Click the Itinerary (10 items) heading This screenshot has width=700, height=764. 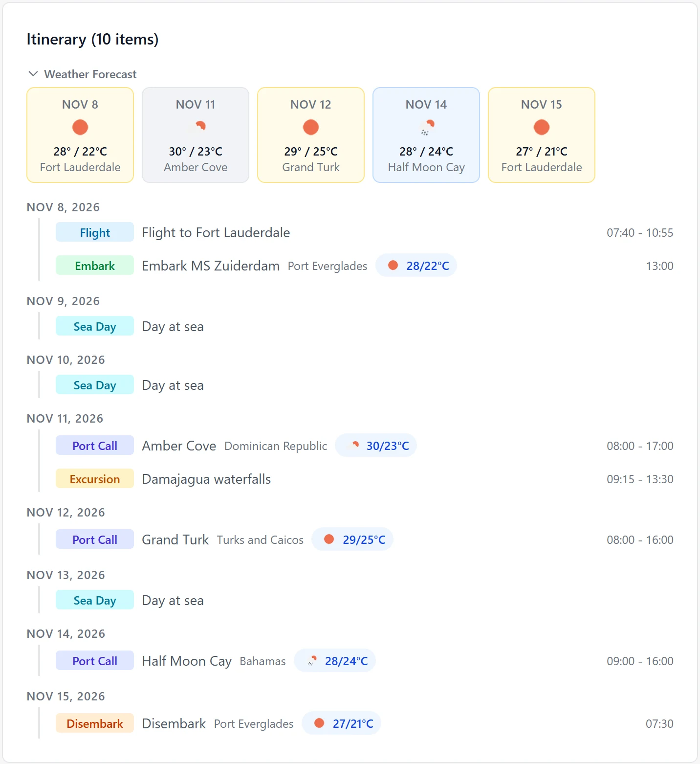coord(92,39)
